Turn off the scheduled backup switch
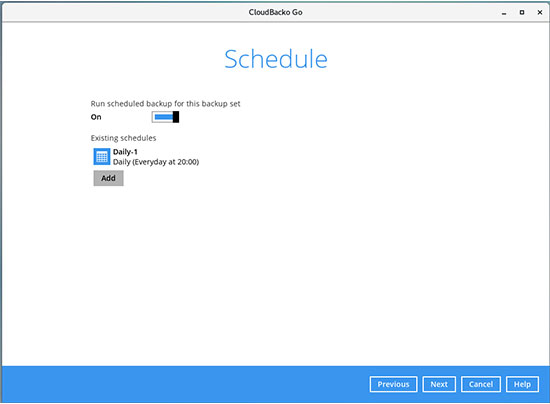Screen dimensions: 550x404 [x=165, y=117]
